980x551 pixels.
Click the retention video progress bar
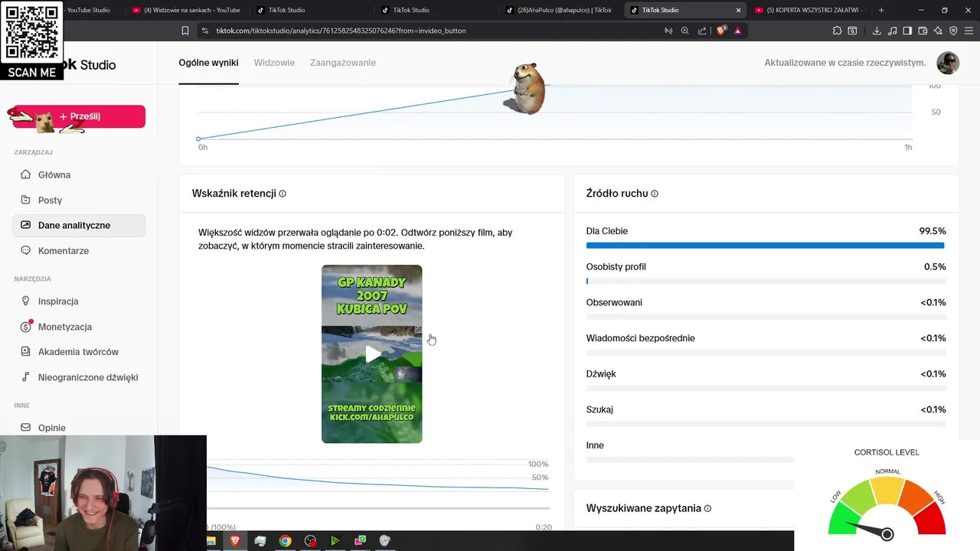[x=377, y=508]
